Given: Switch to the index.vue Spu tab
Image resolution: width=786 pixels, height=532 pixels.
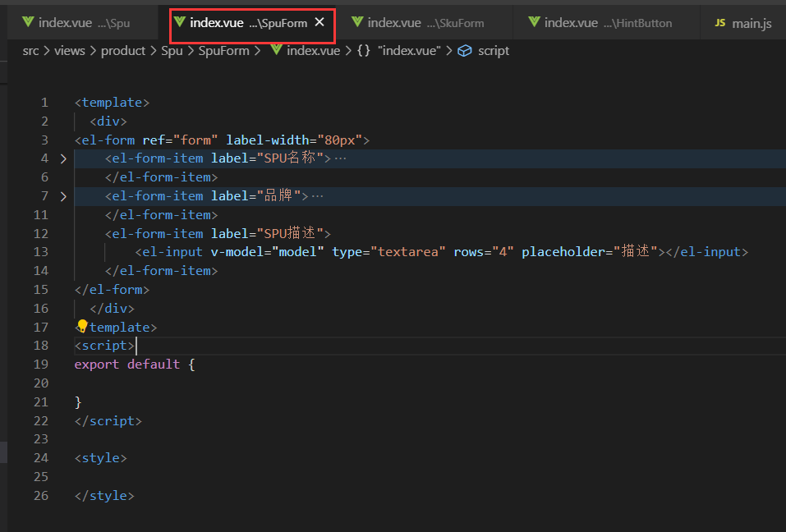Looking at the screenshot, I should [x=83, y=22].
